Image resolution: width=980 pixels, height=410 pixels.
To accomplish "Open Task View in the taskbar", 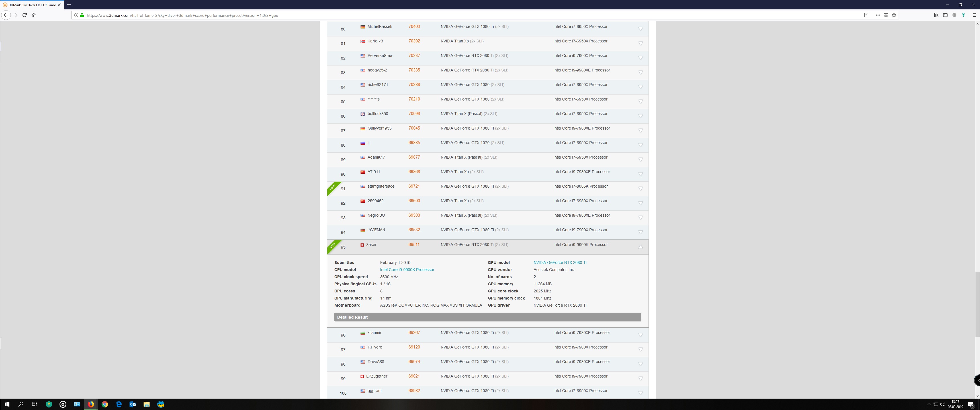I will [x=34, y=404].
